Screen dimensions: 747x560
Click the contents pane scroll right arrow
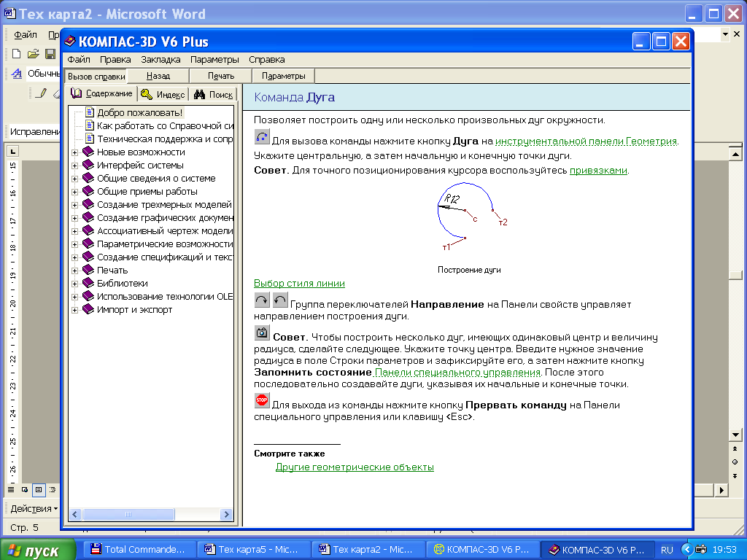227,514
